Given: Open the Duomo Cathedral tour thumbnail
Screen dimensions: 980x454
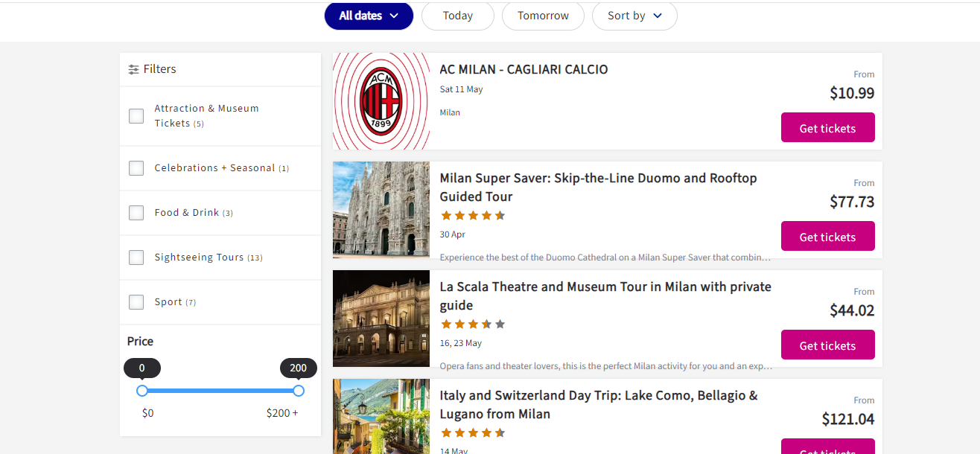Looking at the screenshot, I should tap(381, 210).
